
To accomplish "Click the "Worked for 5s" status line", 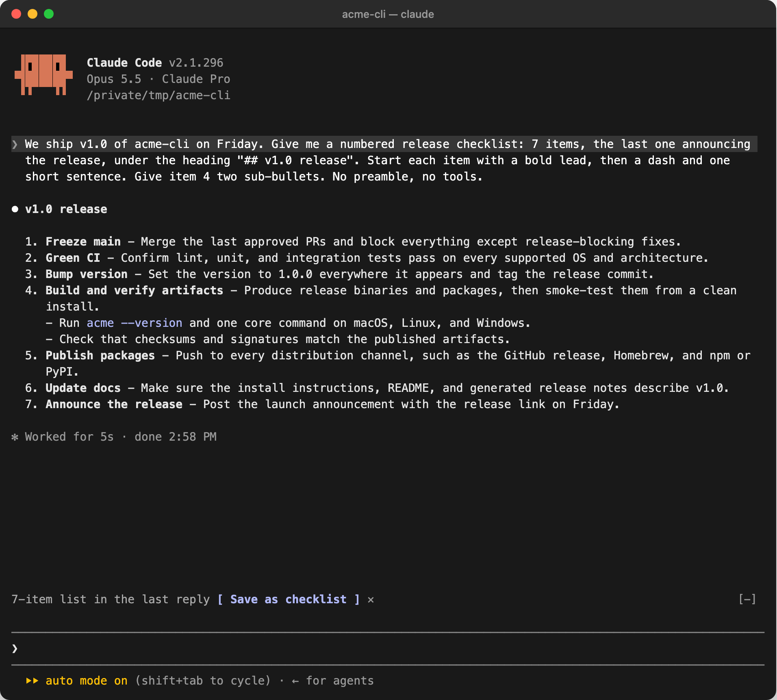I will [x=121, y=437].
